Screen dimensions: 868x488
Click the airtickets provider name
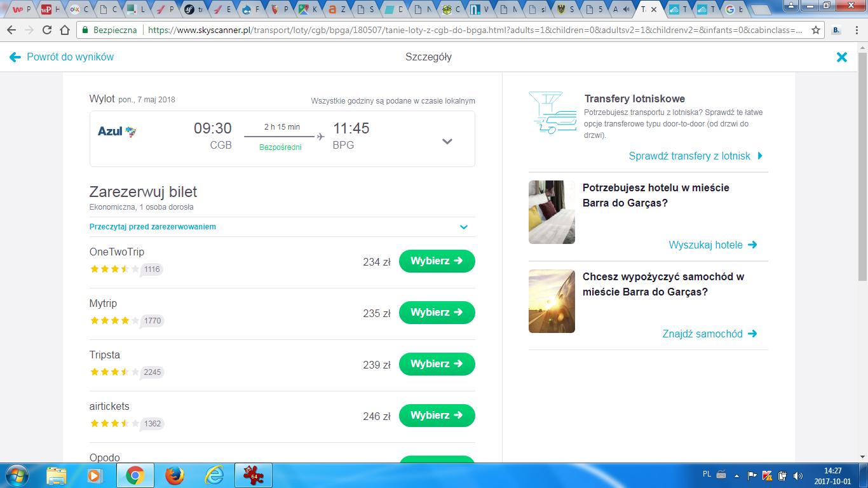109,407
